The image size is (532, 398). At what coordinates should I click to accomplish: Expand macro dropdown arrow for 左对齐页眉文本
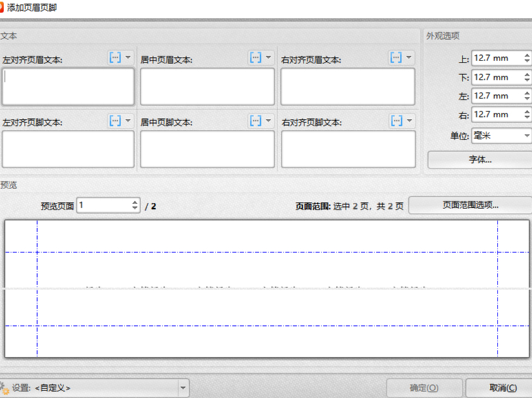(128, 57)
